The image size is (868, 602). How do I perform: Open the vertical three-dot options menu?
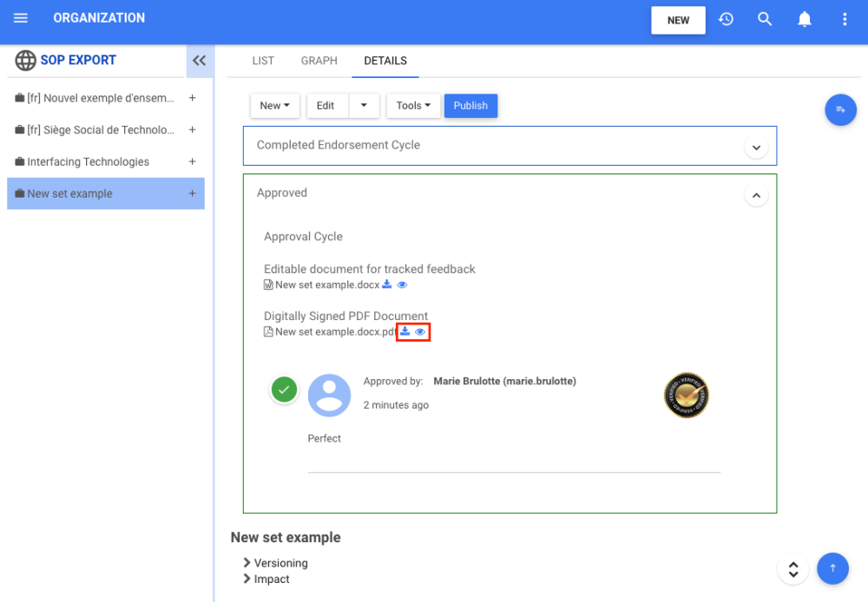pyautogui.click(x=845, y=19)
